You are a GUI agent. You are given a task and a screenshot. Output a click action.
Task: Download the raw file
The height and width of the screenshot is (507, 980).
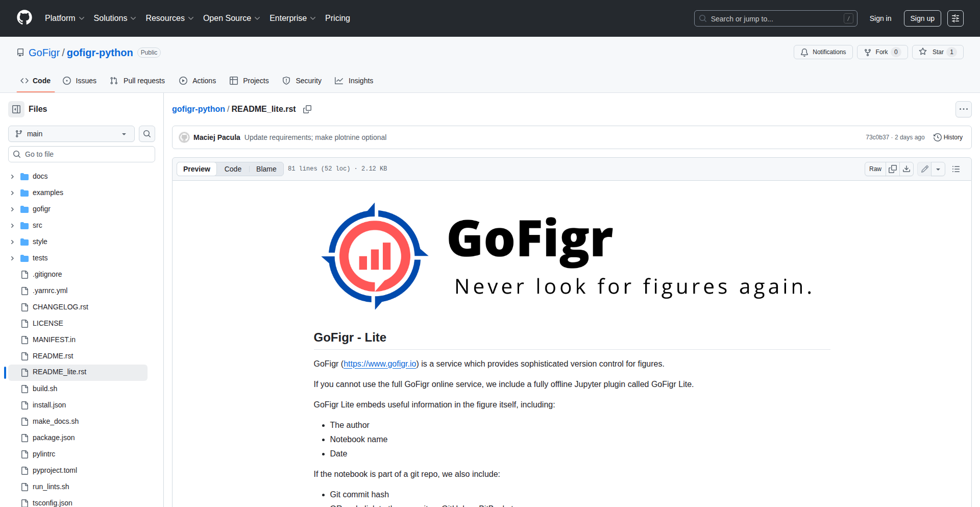(906, 169)
